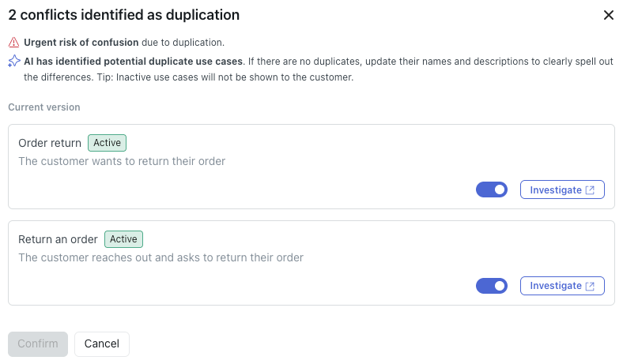Select the Return an order title text
Screen dimensions: 623x364
[x=58, y=239]
